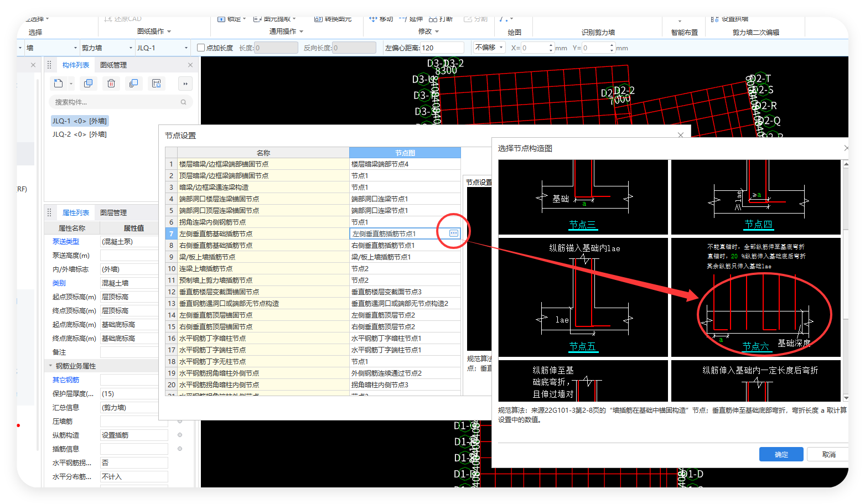Switch to the 图纸管理 tab

pos(113,65)
